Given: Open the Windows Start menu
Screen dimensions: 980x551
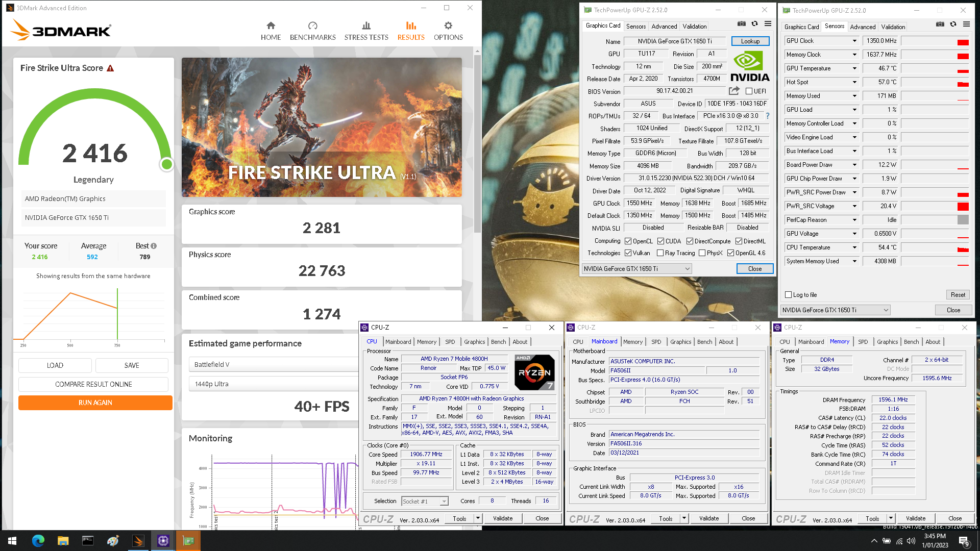Looking at the screenshot, I should [12, 541].
